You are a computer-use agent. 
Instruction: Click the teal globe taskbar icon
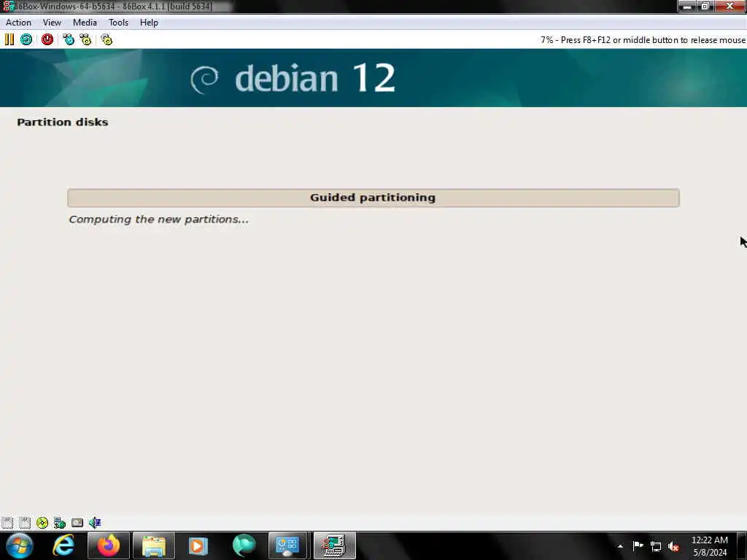(x=244, y=545)
